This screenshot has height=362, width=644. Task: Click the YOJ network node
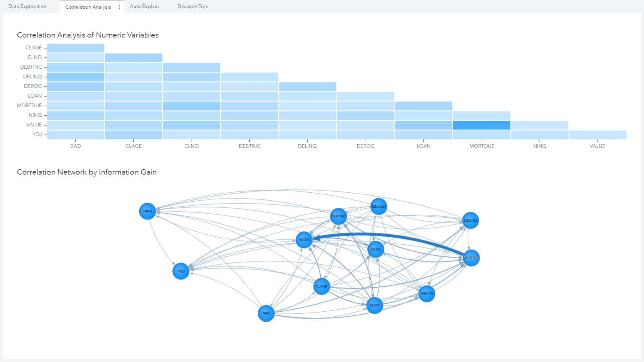(181, 271)
